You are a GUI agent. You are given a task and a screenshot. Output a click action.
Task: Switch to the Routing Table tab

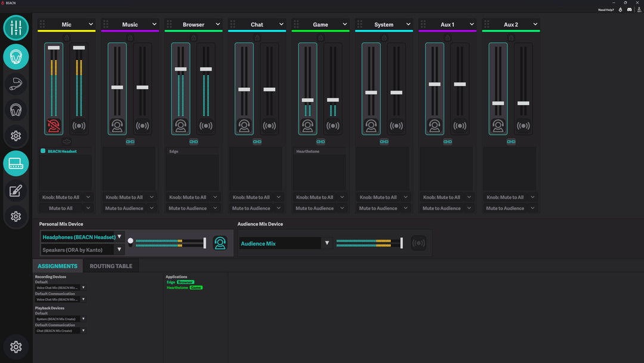coord(111,266)
